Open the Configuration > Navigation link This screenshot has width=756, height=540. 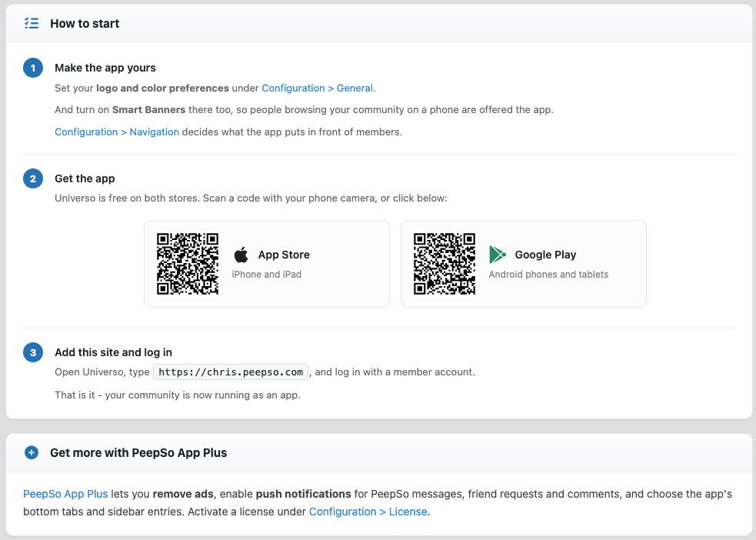click(117, 132)
